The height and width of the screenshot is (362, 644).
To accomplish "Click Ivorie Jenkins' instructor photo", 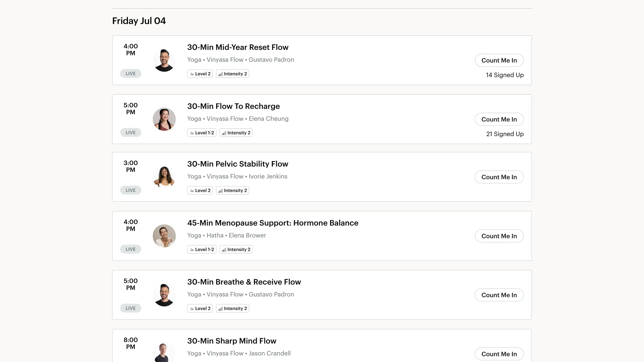I will coord(164,177).
